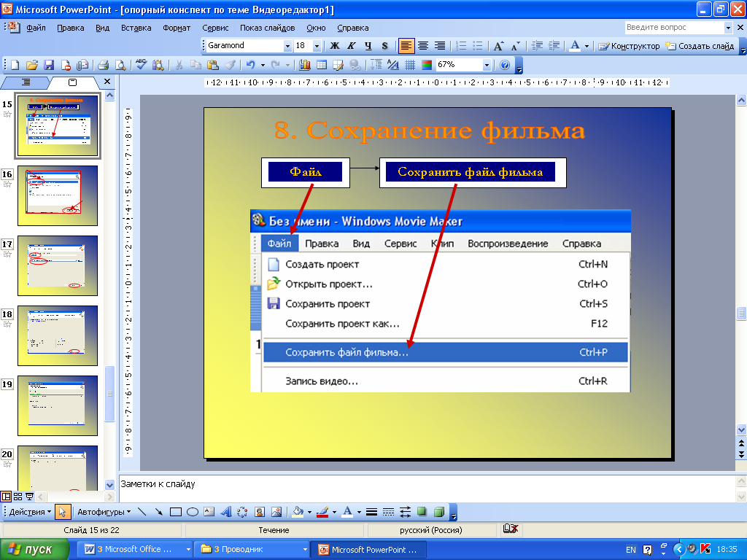Click the Заметки к слайду notes field
Screen dimensions: 747x560
point(426,488)
